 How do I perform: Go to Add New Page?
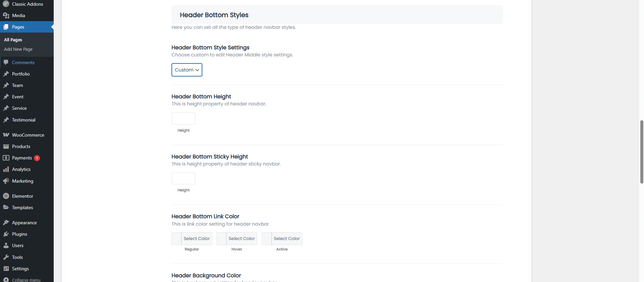pyautogui.click(x=18, y=49)
